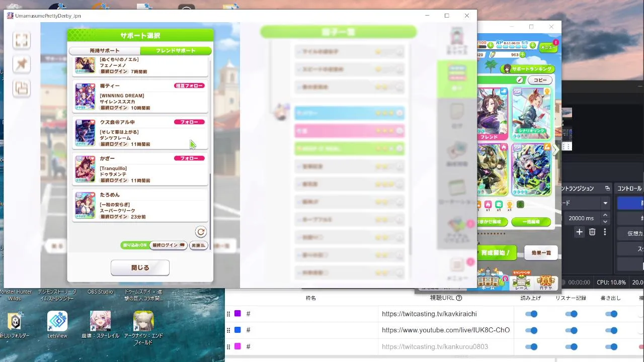Click purple color swatch in first row

[237, 314]
